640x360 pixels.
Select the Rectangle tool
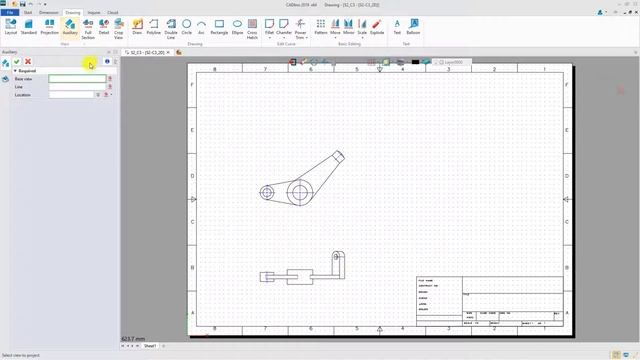[219, 27]
